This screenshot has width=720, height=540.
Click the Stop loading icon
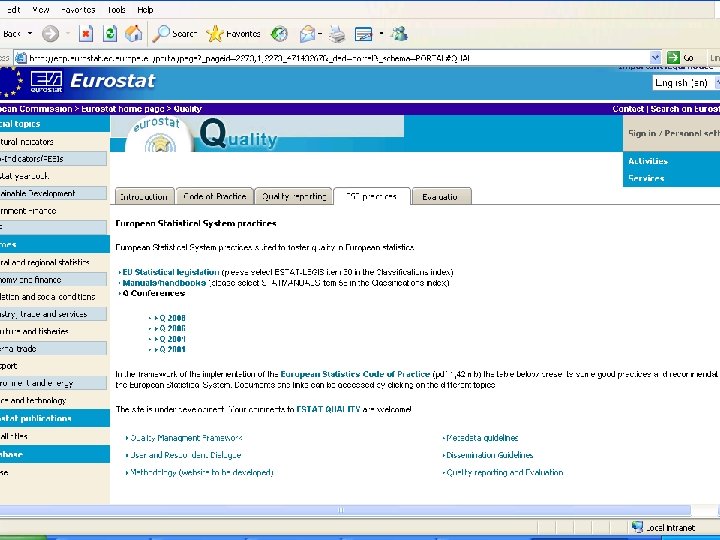86,34
